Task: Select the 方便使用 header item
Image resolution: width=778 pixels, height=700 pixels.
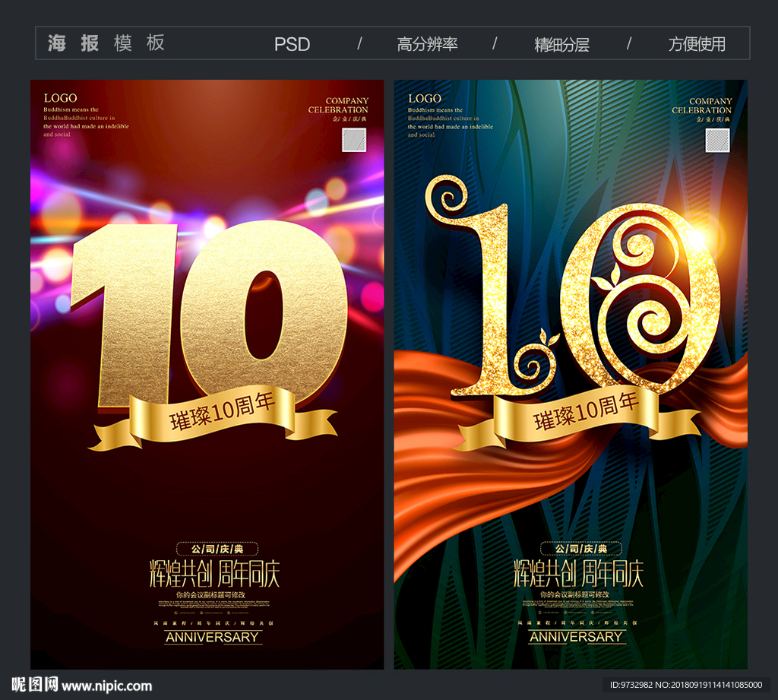Action: (x=697, y=44)
